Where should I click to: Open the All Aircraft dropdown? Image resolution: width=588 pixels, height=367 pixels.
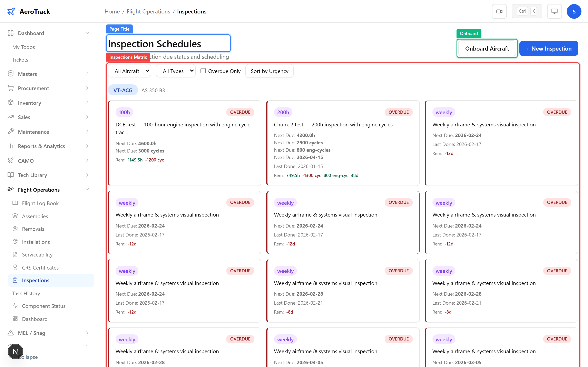[129, 71]
